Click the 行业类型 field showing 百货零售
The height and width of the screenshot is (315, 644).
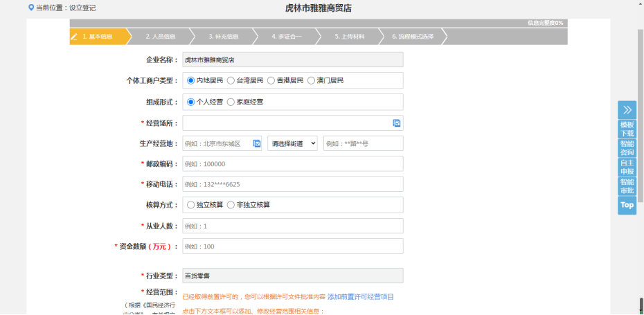click(293, 276)
